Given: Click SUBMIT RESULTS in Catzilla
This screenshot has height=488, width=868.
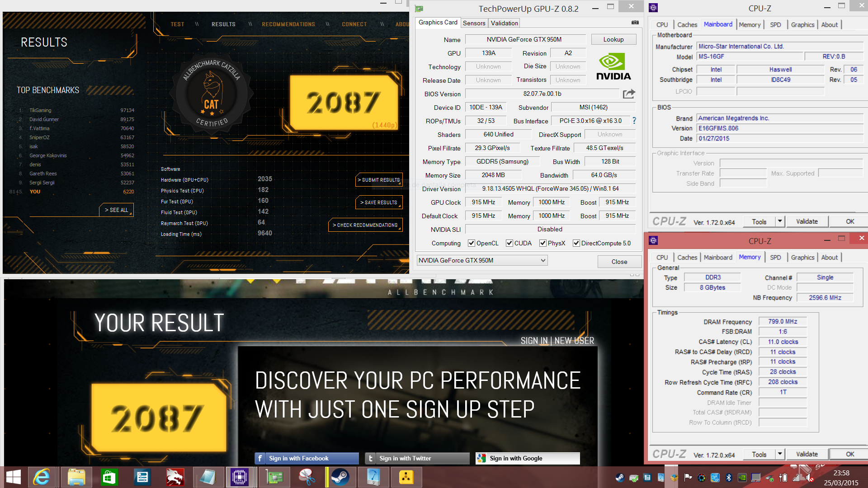Looking at the screenshot, I should [379, 180].
